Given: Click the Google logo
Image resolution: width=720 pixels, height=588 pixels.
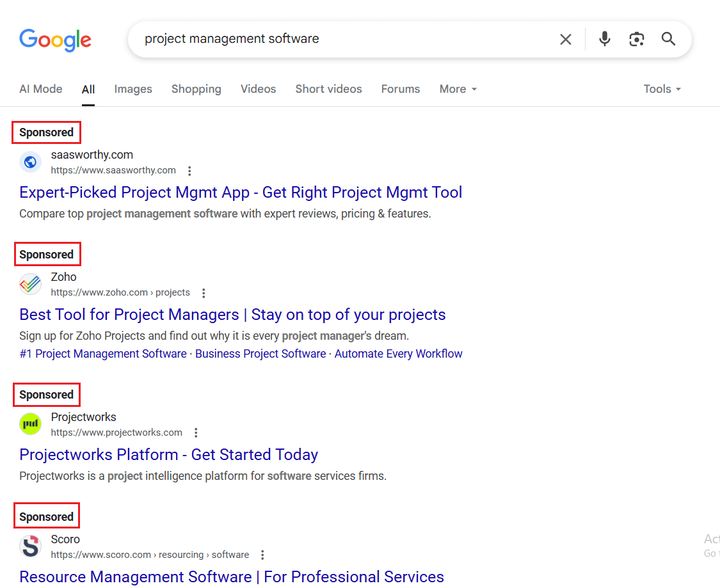Looking at the screenshot, I should (55, 40).
